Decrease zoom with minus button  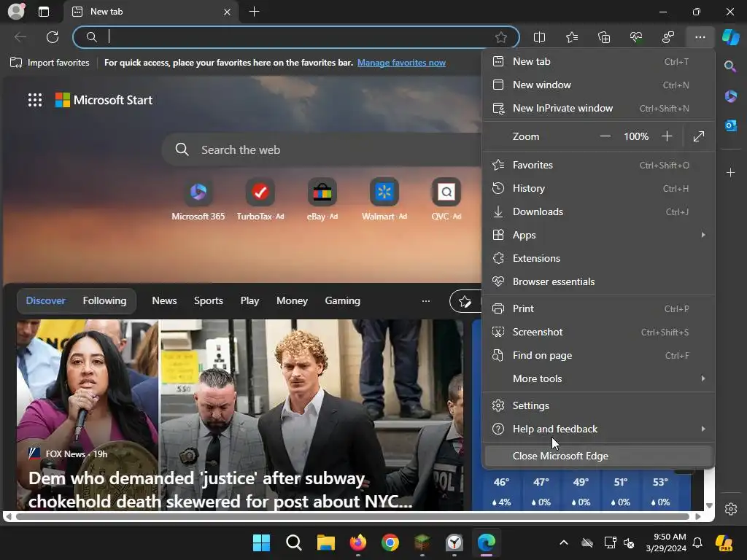click(x=605, y=136)
